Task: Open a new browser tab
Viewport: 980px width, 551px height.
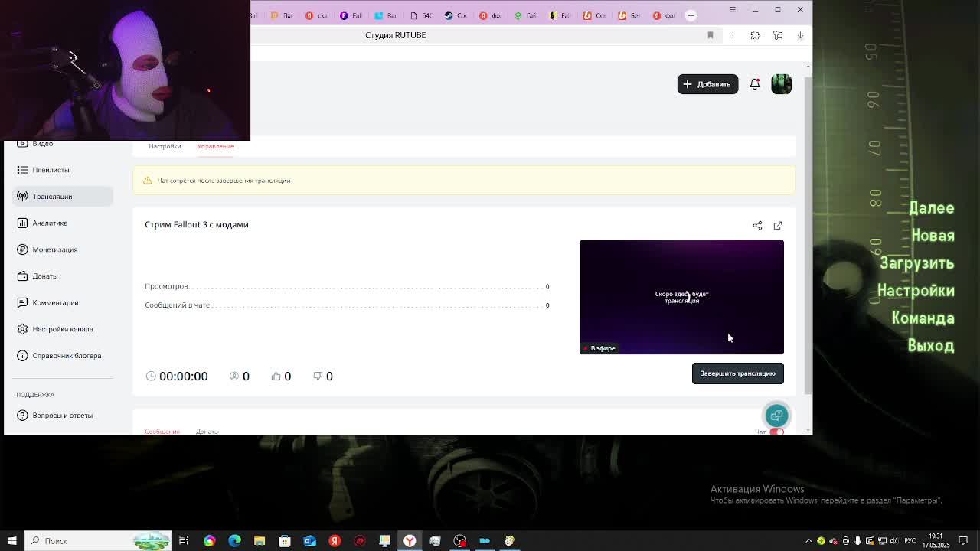Action: pos(691,15)
